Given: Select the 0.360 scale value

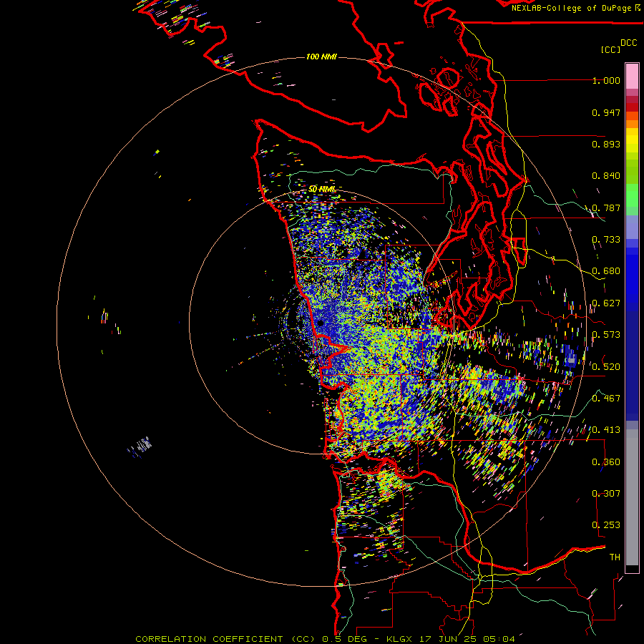Looking at the screenshot, I should [606, 462].
